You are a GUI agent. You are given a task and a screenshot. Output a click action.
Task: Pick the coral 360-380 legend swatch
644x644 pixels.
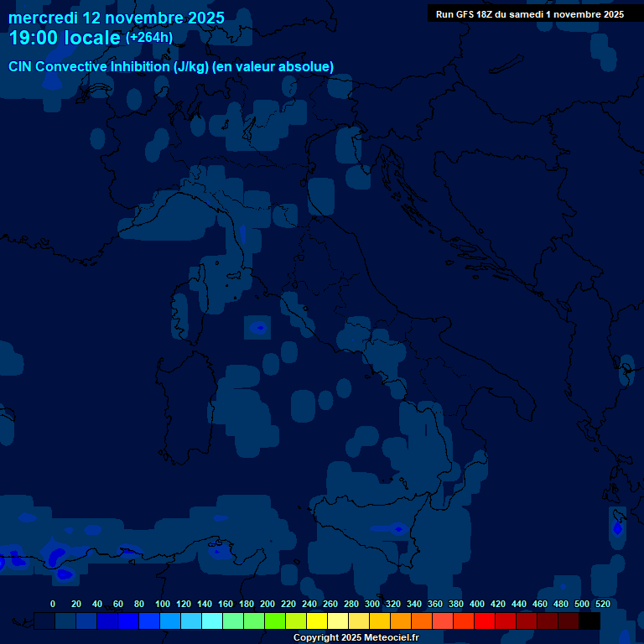coord(443,621)
